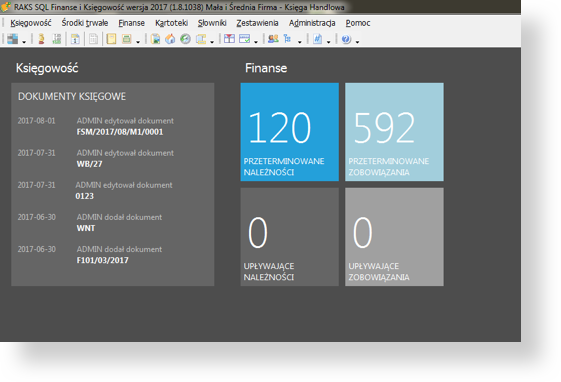The height and width of the screenshot is (382, 561).
Task: Click the green ledger book toolbar icon
Action: click(x=126, y=39)
